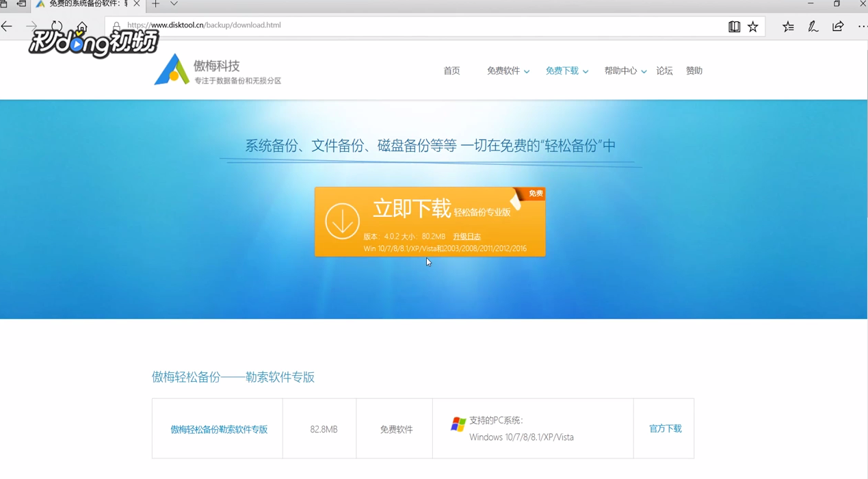
Task: Click the circular download arrow icon
Action: (x=342, y=220)
